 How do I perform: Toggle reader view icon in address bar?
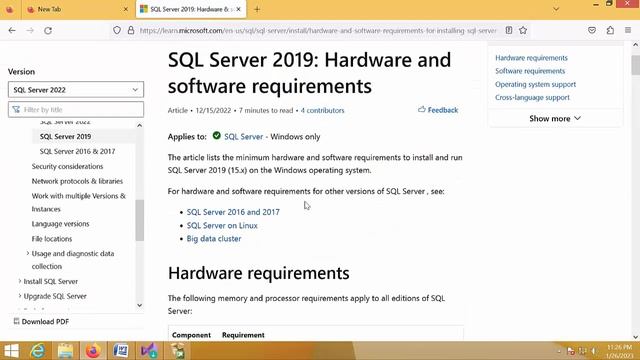click(x=509, y=30)
